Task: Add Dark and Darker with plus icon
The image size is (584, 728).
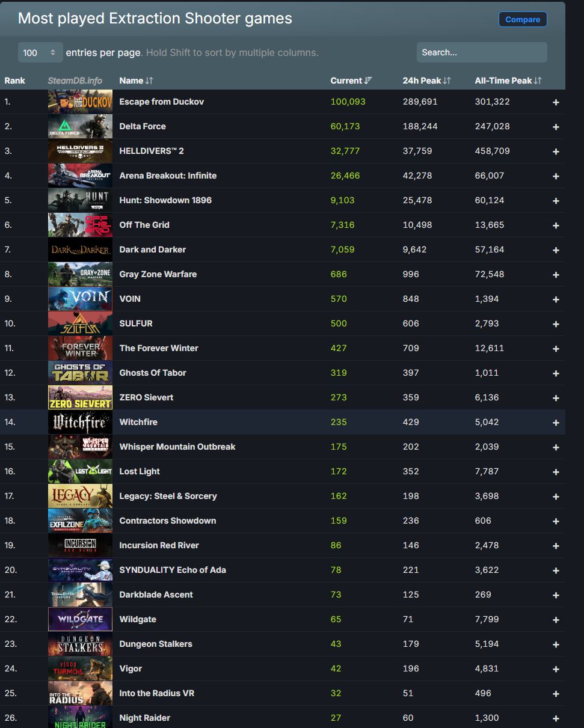Action: (556, 250)
